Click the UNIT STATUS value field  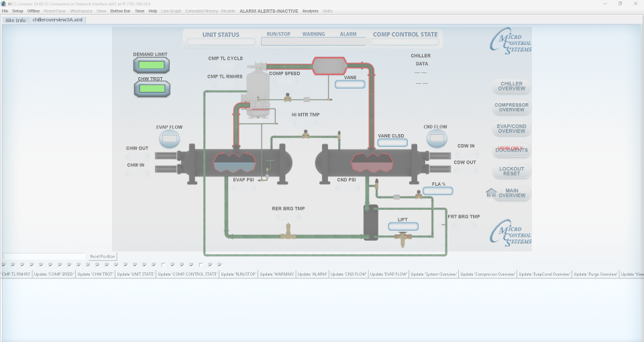pyautogui.click(x=221, y=42)
